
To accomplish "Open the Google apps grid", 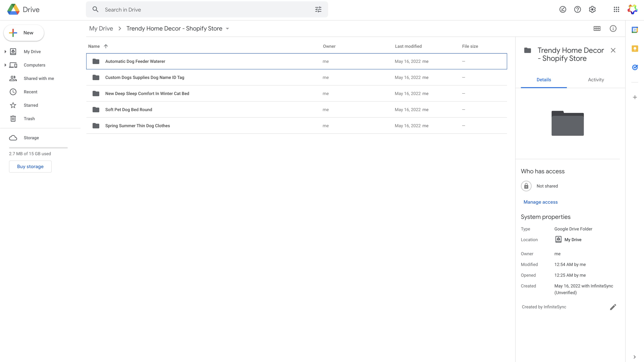I will coord(616,10).
